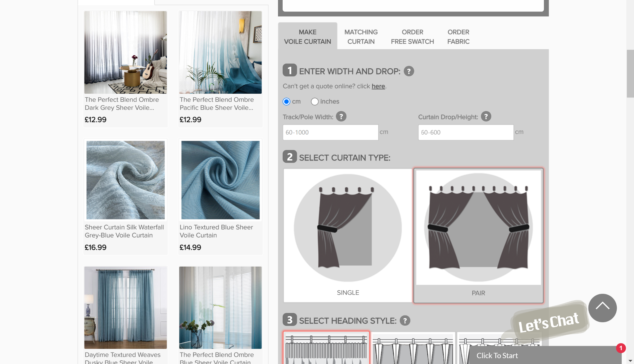Open Lino Textured Blue Sheer Voile thumbnail
Viewport: 634px width, 364px height.
[220, 180]
